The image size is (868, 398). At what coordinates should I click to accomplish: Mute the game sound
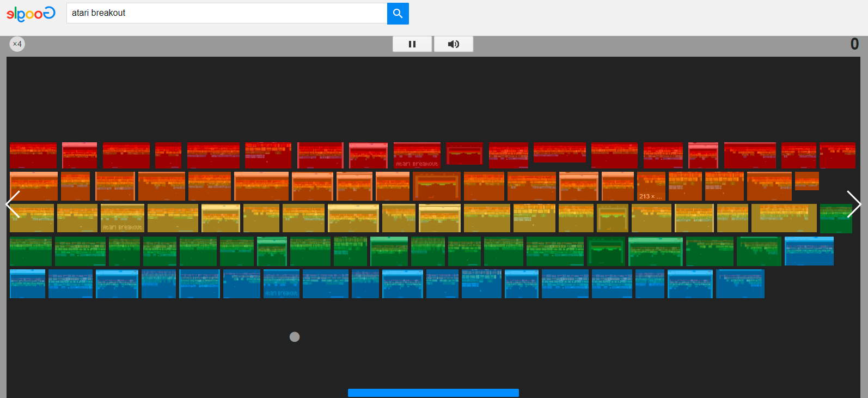coord(453,44)
